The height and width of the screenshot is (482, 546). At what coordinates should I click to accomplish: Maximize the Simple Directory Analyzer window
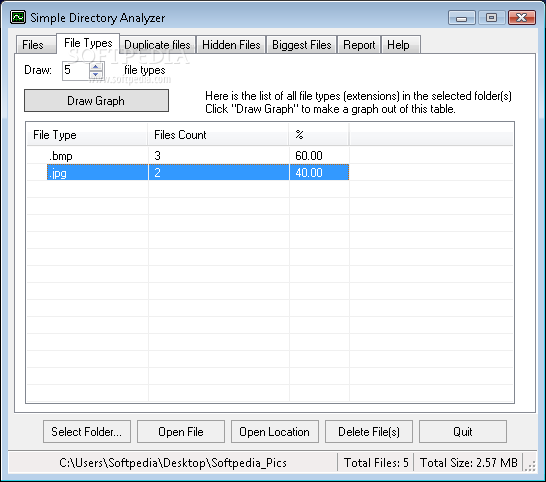(491, 17)
